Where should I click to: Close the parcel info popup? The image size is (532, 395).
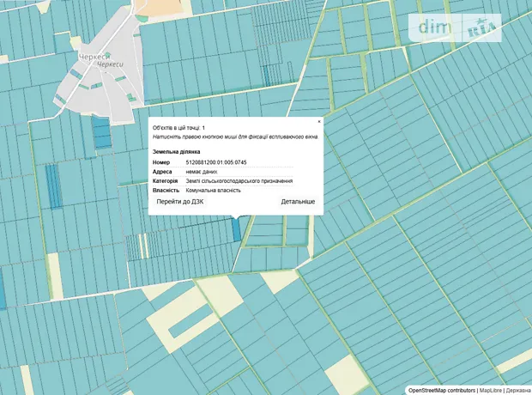(319, 122)
